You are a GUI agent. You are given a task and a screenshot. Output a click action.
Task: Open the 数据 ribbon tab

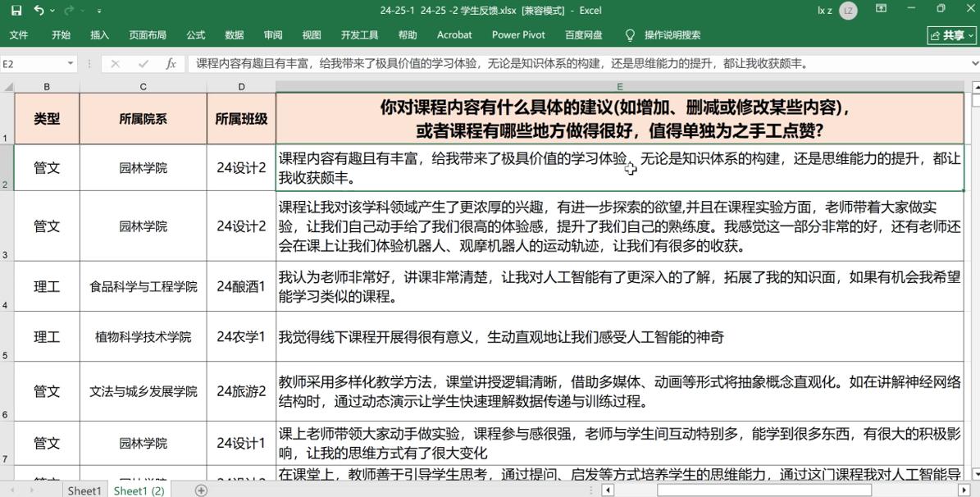pyautogui.click(x=235, y=35)
